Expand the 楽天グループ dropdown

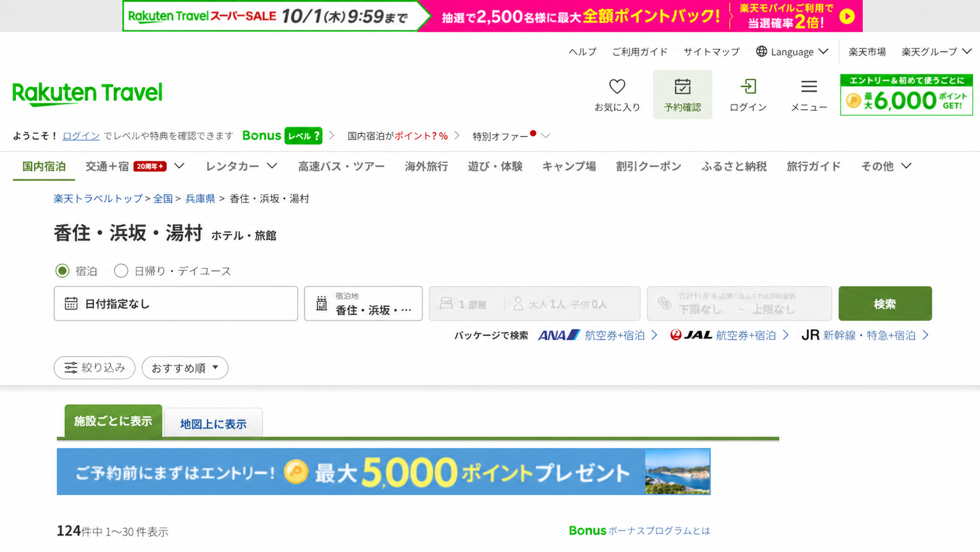click(967, 52)
